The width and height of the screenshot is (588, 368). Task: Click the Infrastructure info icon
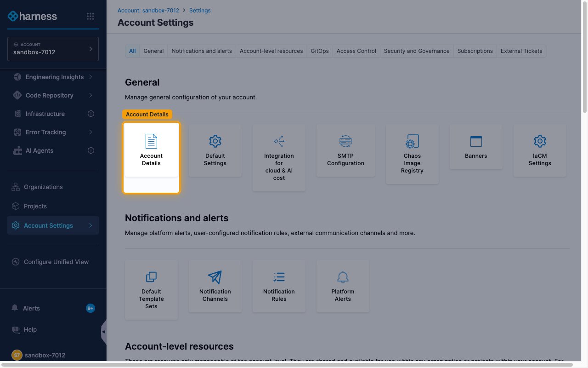[91, 114]
